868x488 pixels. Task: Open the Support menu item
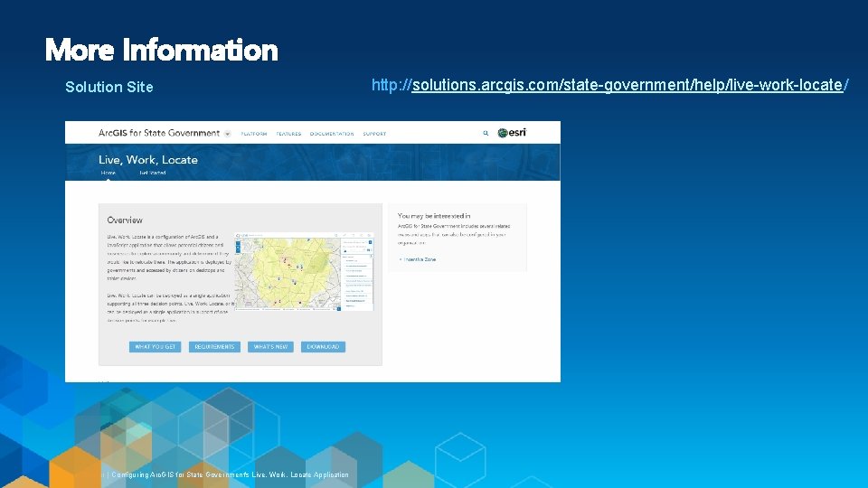374,134
